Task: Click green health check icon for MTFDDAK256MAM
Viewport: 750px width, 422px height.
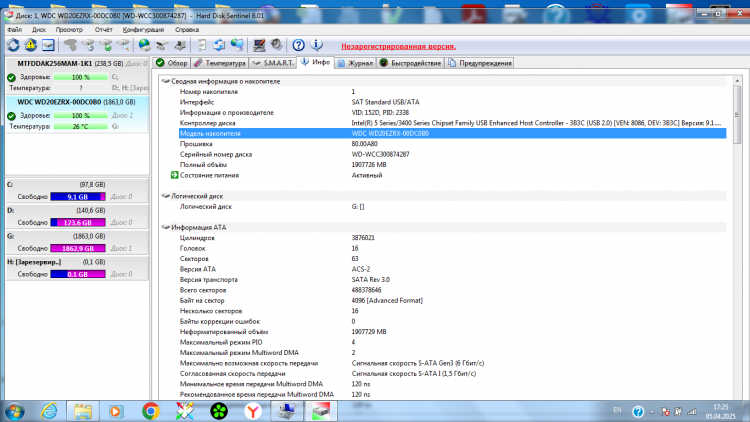Action: pos(11,77)
